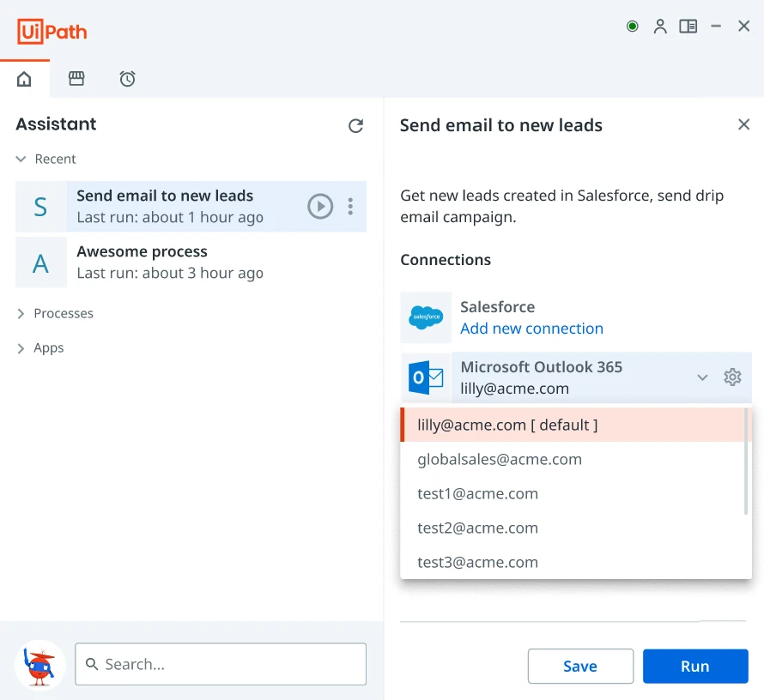764x700 pixels.
Task: Click the Microsoft Outlook 365 icon
Action: click(x=426, y=377)
